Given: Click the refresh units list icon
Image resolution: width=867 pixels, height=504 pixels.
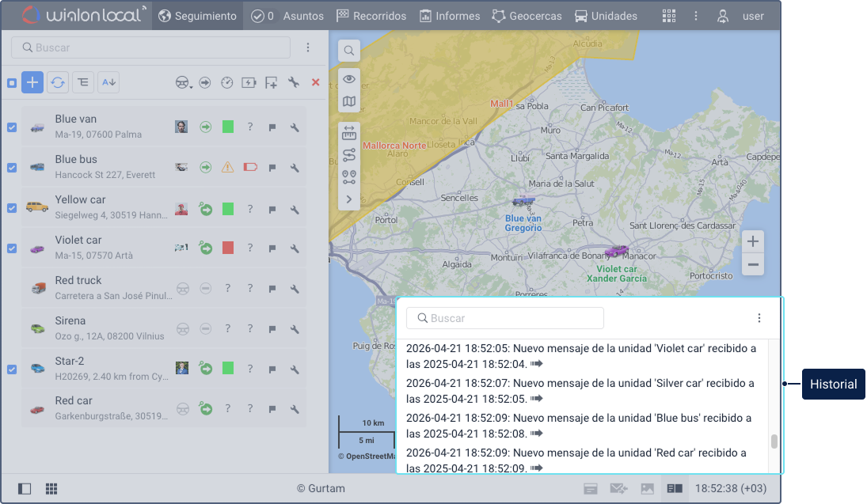Looking at the screenshot, I should click(58, 82).
